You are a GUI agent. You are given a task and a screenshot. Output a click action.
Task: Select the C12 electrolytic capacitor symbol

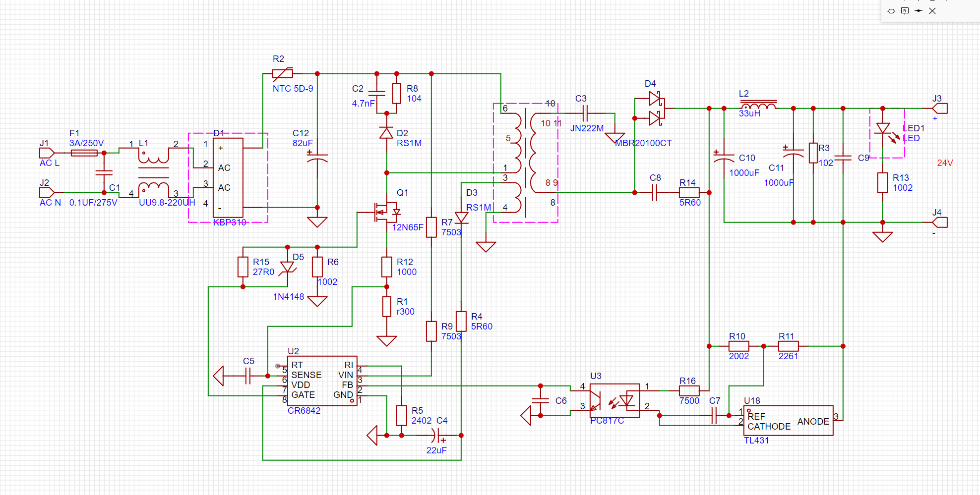click(317, 158)
